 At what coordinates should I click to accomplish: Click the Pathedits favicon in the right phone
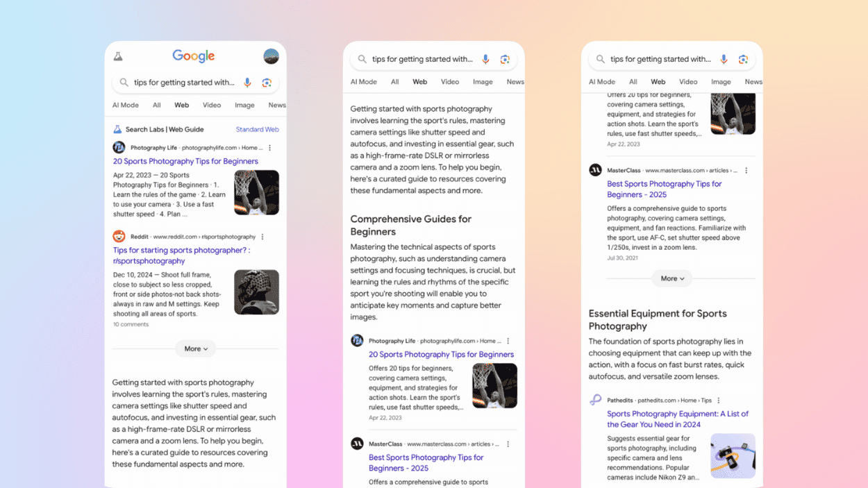coord(595,400)
